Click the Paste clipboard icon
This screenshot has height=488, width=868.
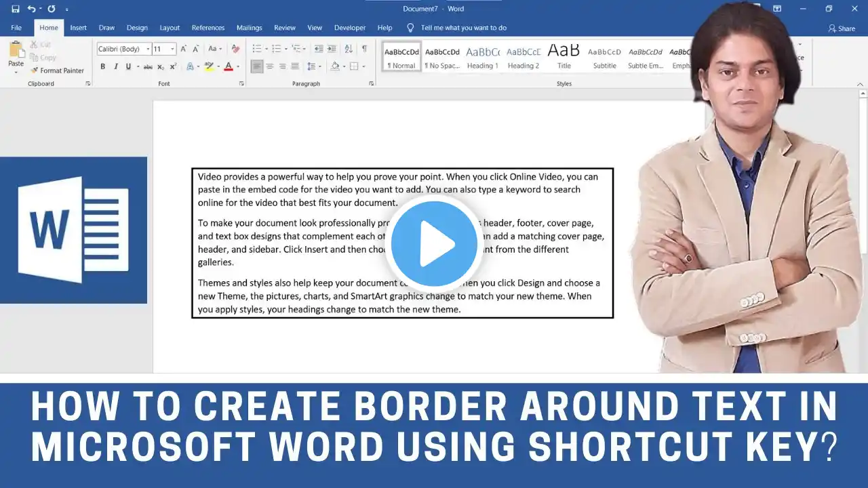(x=16, y=49)
